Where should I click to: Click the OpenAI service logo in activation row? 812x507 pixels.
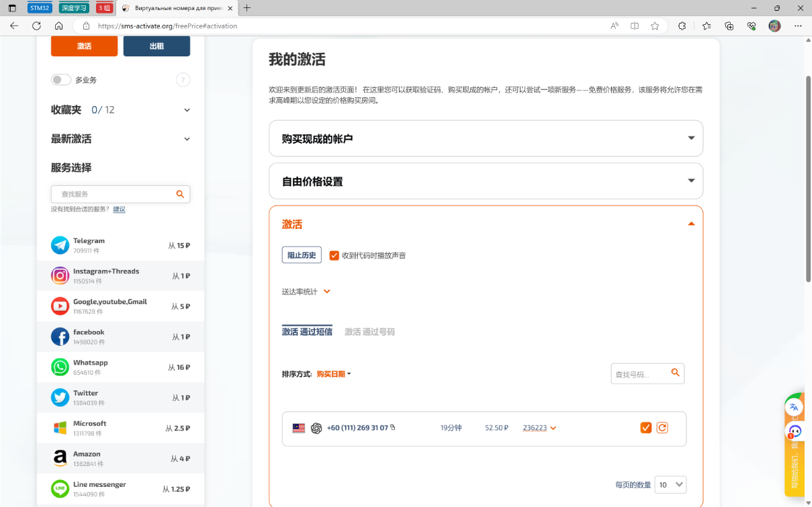(x=316, y=428)
